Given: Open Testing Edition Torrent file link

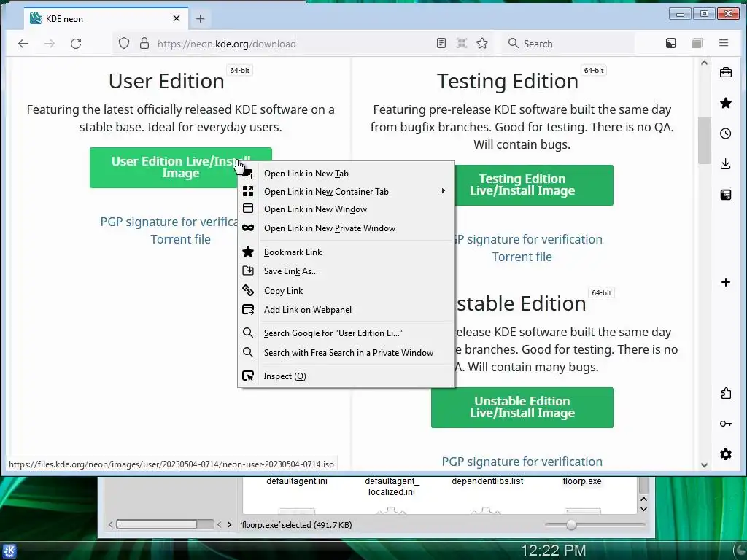Looking at the screenshot, I should [522, 257].
